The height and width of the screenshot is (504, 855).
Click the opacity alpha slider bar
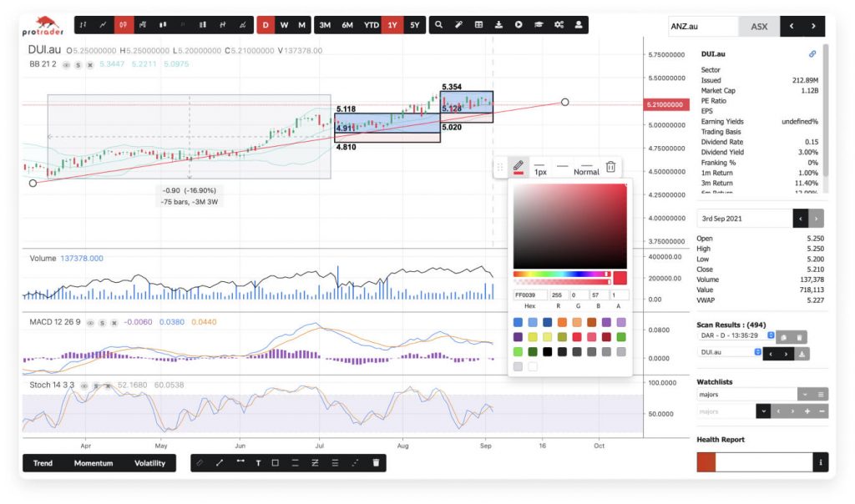pos(562,282)
